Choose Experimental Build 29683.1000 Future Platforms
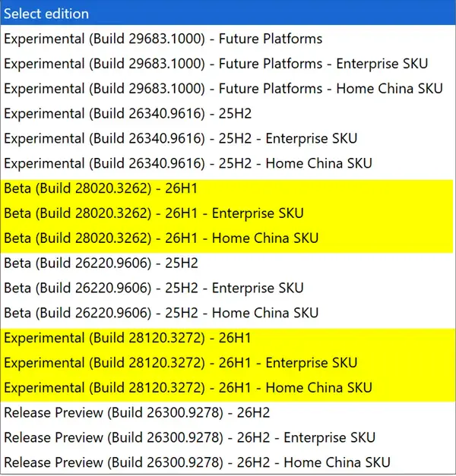Viewport: 456px width, 476px height. 228,39
